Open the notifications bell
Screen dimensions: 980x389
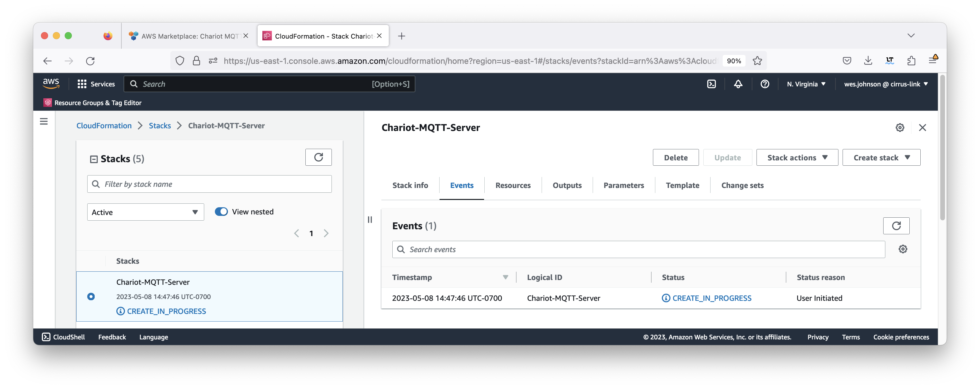[x=738, y=84]
